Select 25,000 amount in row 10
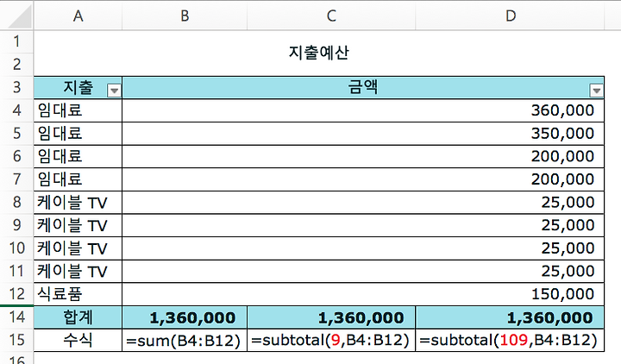The height and width of the screenshot is (364, 621). click(x=363, y=248)
